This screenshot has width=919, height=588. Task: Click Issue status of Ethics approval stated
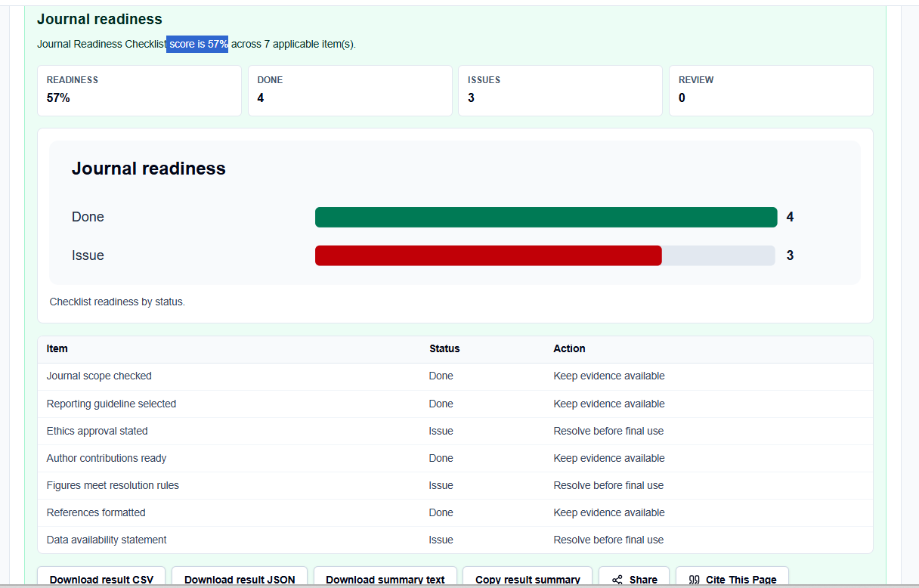tap(441, 431)
